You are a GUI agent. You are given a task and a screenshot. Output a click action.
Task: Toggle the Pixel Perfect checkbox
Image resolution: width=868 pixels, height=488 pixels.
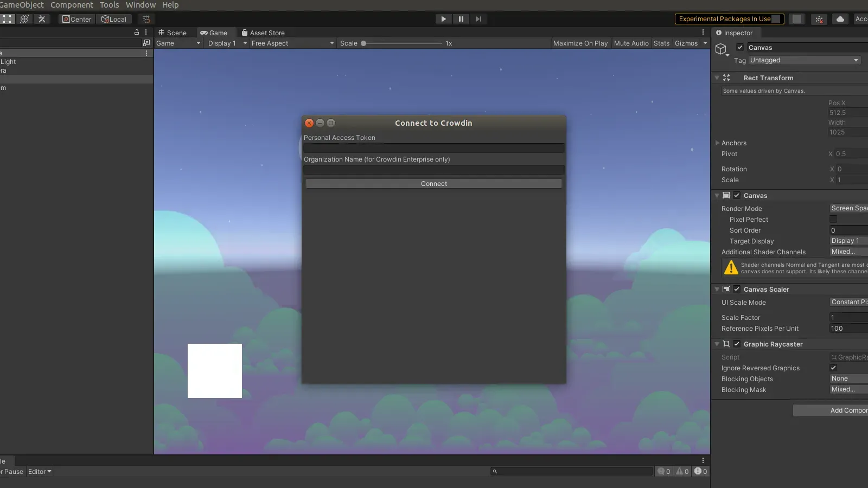(x=834, y=219)
